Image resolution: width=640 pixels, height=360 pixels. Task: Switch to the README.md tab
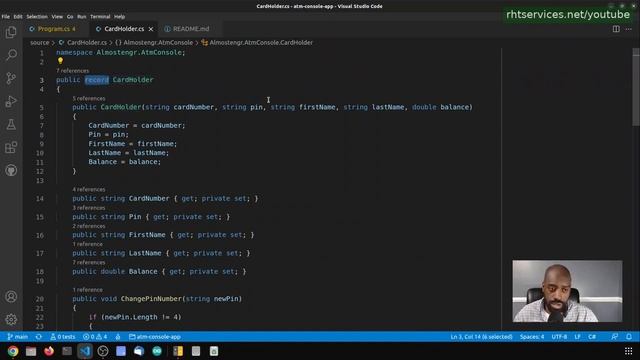(191, 29)
